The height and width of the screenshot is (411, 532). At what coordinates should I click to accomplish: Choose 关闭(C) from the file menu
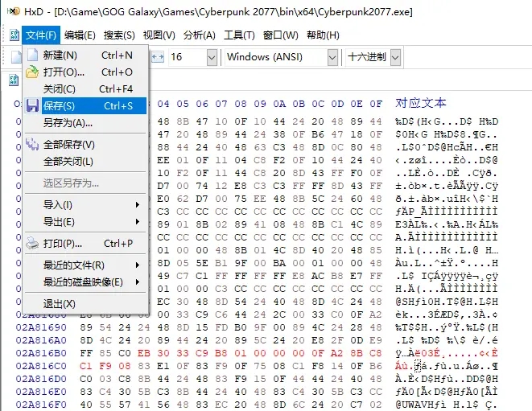coord(85,88)
